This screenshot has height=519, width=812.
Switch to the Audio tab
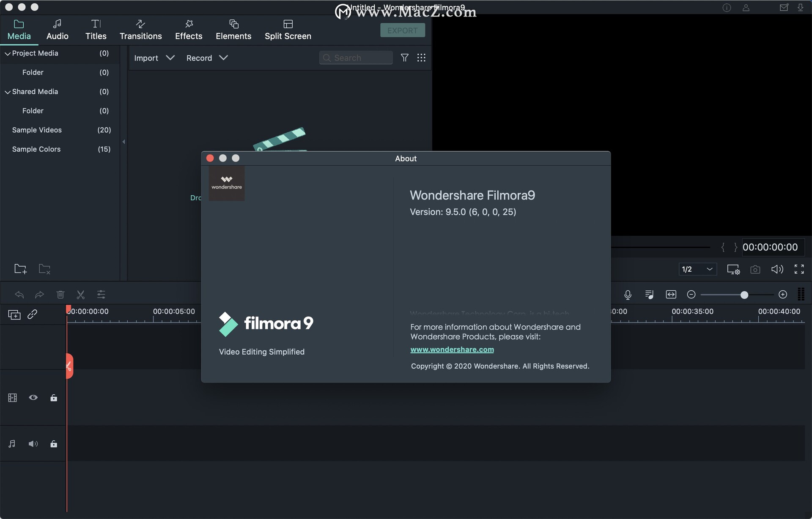(57, 30)
